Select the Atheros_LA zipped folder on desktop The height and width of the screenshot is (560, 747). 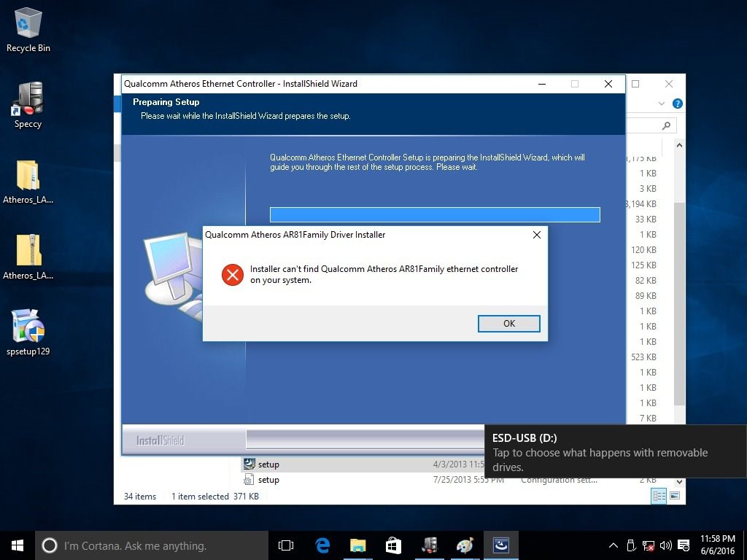(28, 257)
